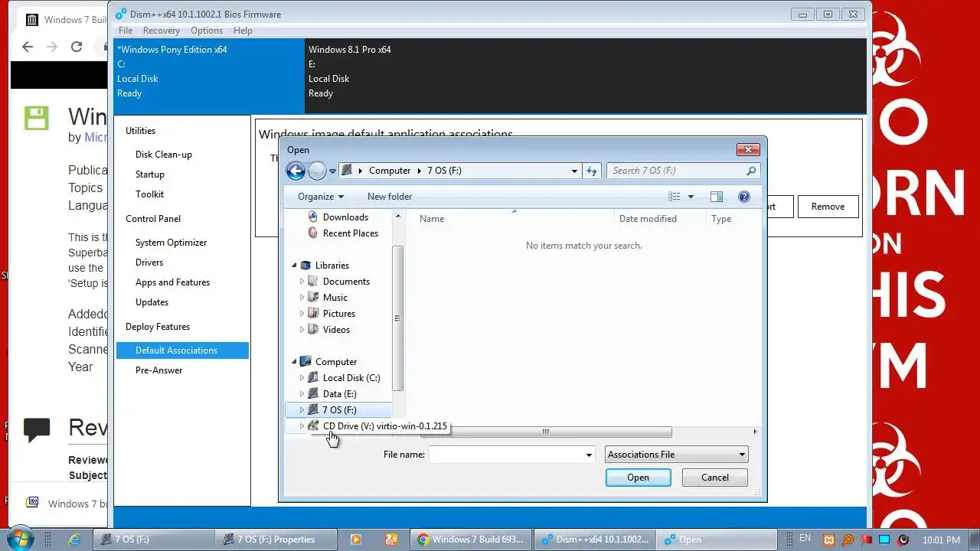Click the New folder button
Viewport: 980px width, 551px height.
[390, 197]
